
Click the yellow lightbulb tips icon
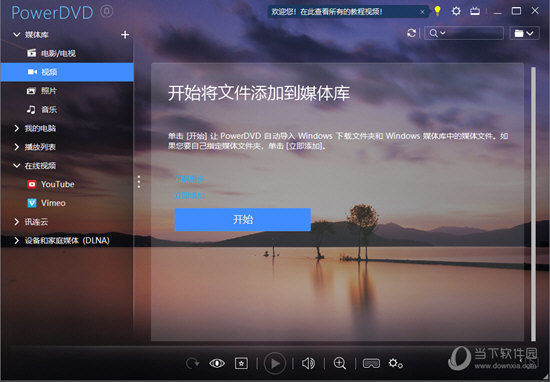click(x=437, y=11)
